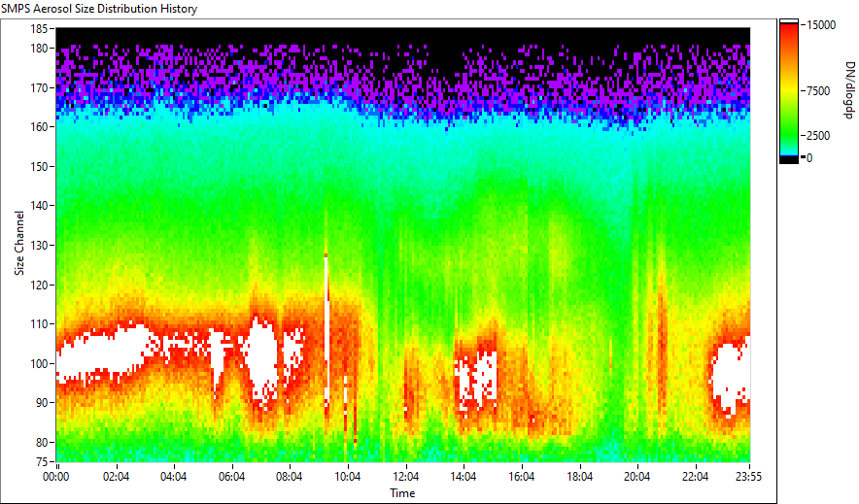Click the 02:04 time axis label

[116, 477]
